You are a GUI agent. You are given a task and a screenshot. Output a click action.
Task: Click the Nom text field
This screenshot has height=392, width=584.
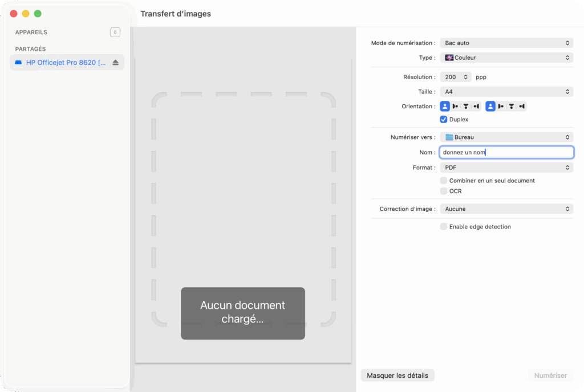pyautogui.click(x=506, y=152)
